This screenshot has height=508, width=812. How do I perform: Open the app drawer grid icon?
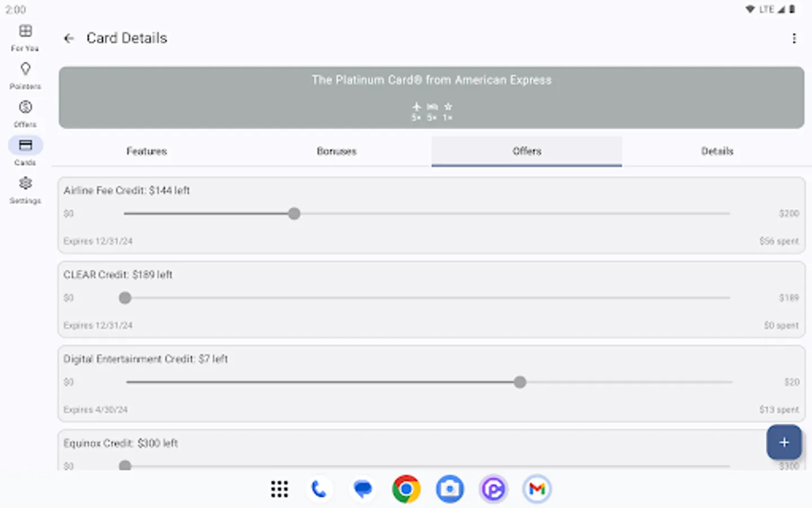(279, 489)
